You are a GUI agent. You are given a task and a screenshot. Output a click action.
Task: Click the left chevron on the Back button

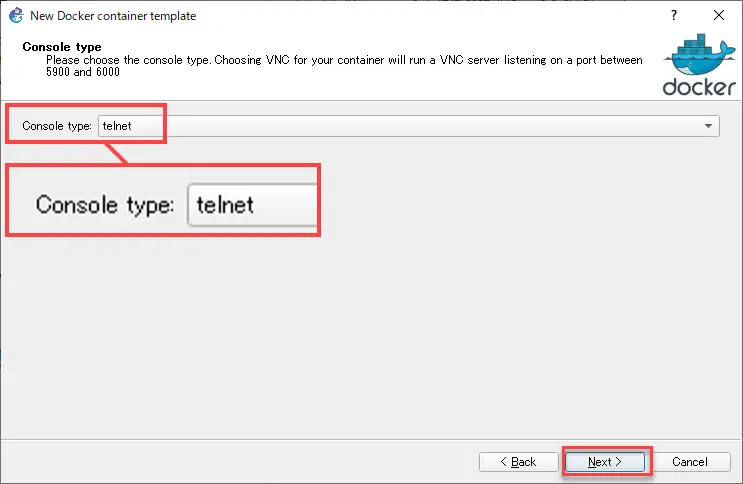point(503,462)
